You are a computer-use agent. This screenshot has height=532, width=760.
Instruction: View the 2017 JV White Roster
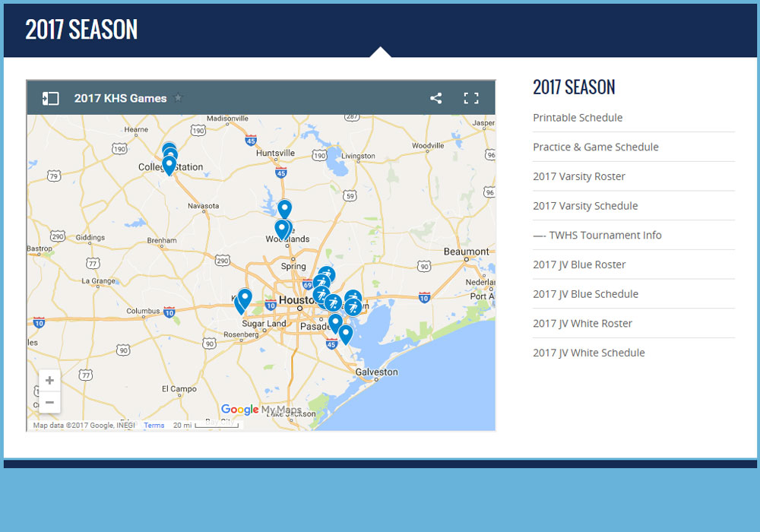click(583, 323)
